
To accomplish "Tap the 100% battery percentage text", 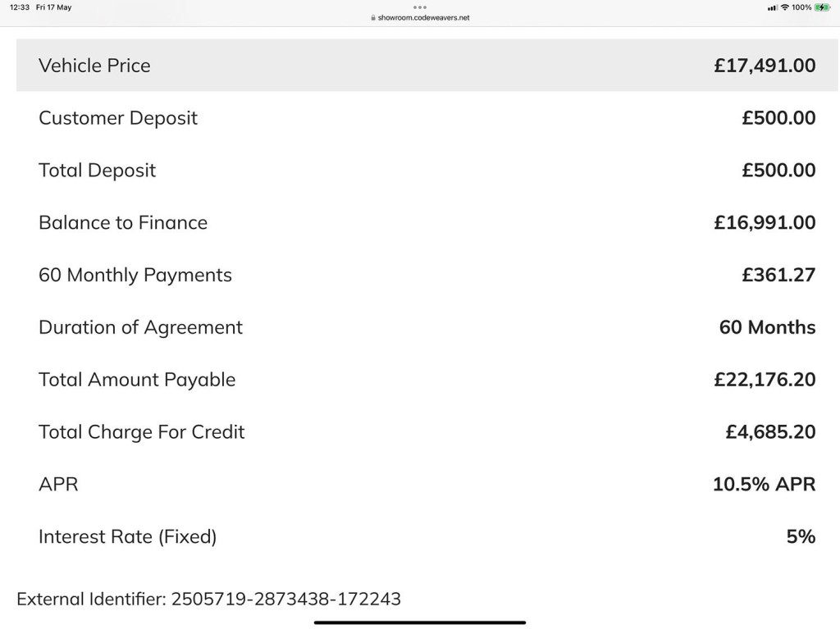I will [801, 7].
